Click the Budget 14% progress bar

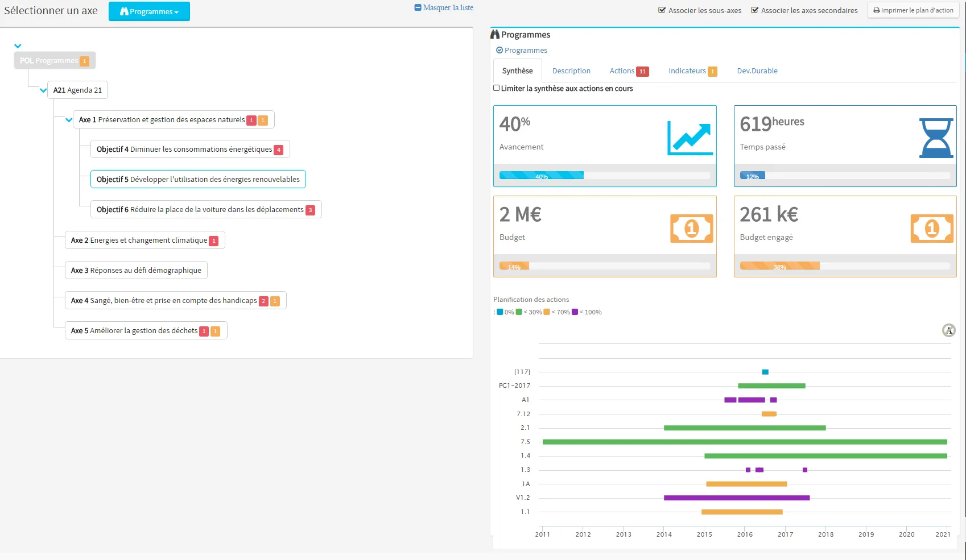click(605, 266)
